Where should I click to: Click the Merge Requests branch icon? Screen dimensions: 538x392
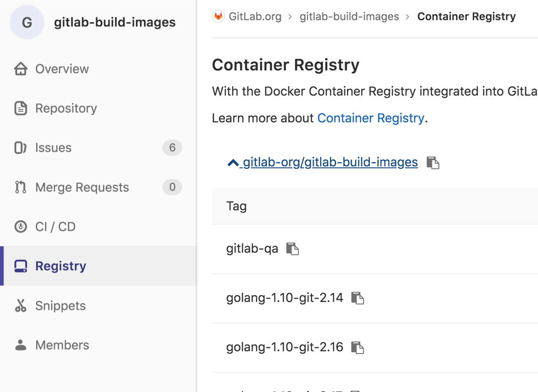pyautogui.click(x=20, y=187)
